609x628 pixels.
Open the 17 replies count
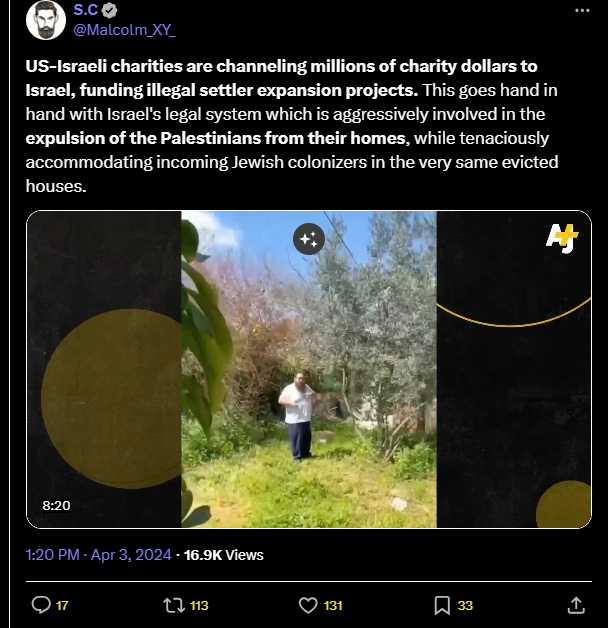(x=62, y=606)
